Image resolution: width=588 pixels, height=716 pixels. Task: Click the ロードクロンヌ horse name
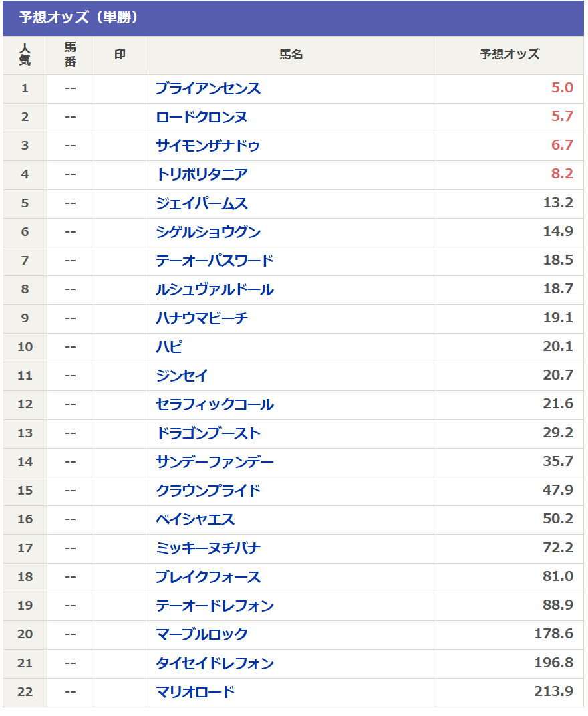pyautogui.click(x=201, y=117)
